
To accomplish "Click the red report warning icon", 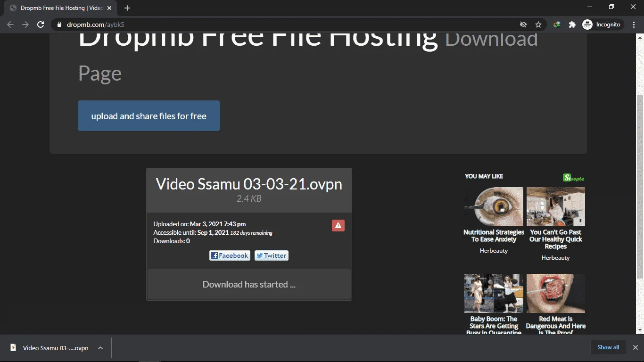I will (x=338, y=225).
